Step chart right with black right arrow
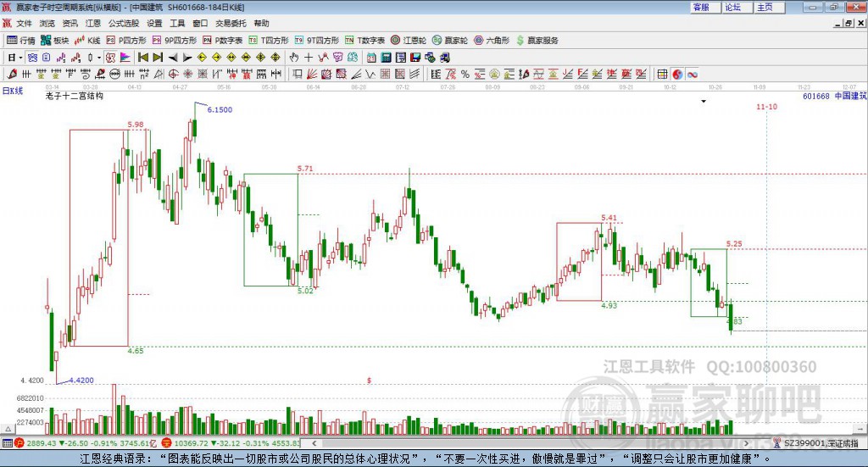The height and width of the screenshot is (467, 868). click(187, 58)
